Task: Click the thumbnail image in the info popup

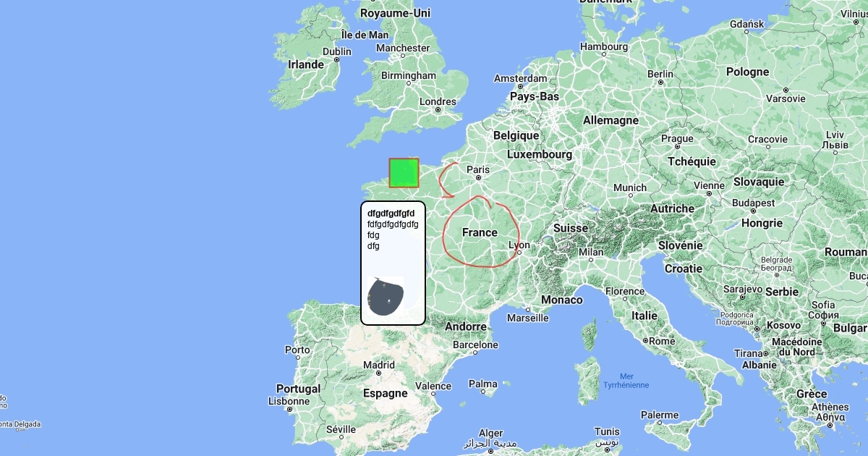Action: [x=386, y=296]
